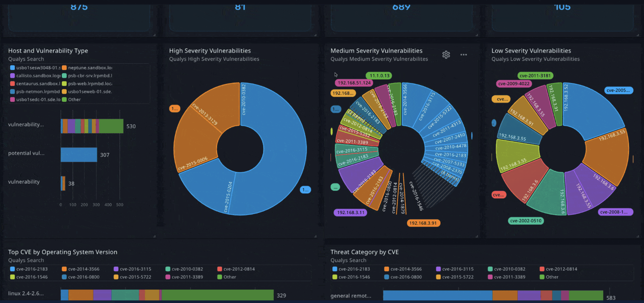Screen dimensions: 644x303
Task: Toggle psb-web.lrpmbd legend entry
Action: [x=87, y=83]
